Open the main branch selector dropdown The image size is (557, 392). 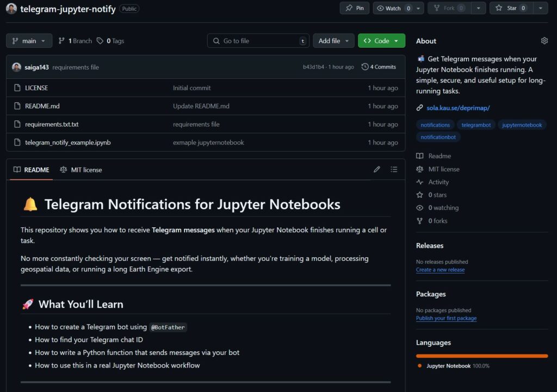pos(29,41)
